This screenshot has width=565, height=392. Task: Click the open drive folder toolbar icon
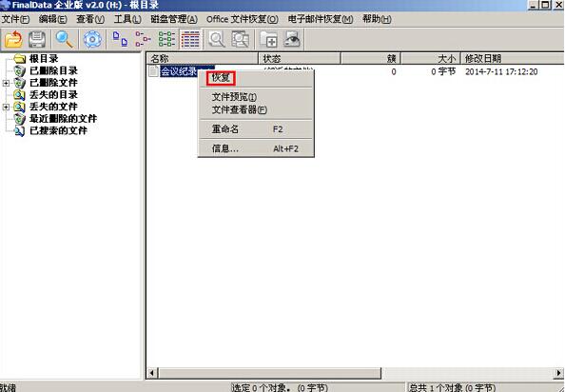[13, 39]
